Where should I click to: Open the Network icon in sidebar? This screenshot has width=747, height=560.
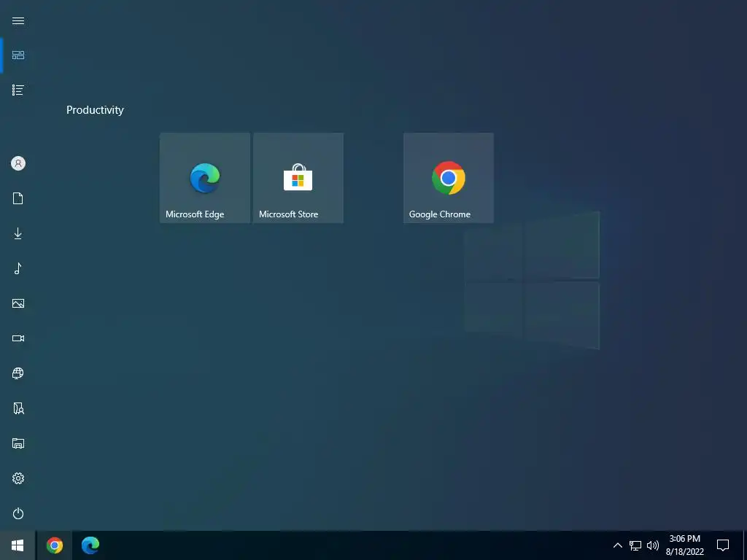point(18,373)
